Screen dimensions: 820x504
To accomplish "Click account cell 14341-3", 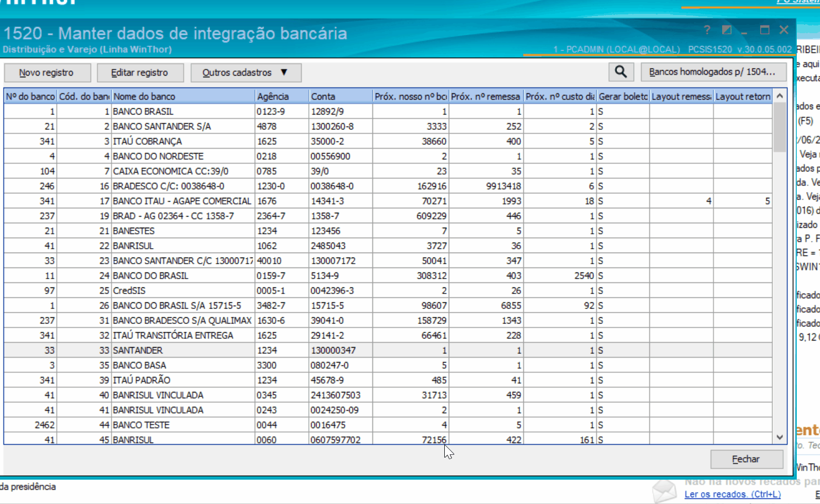I will 341,201.
